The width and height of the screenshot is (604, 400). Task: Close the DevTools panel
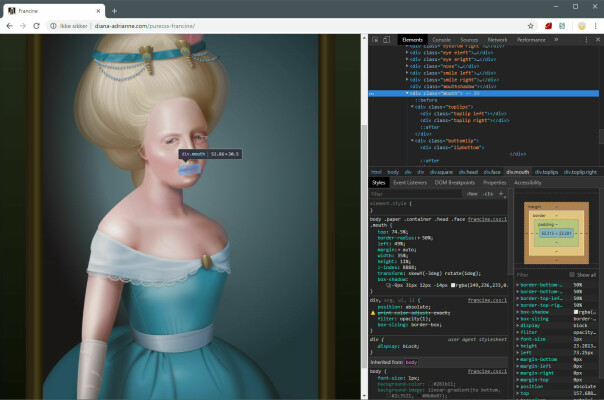click(598, 40)
